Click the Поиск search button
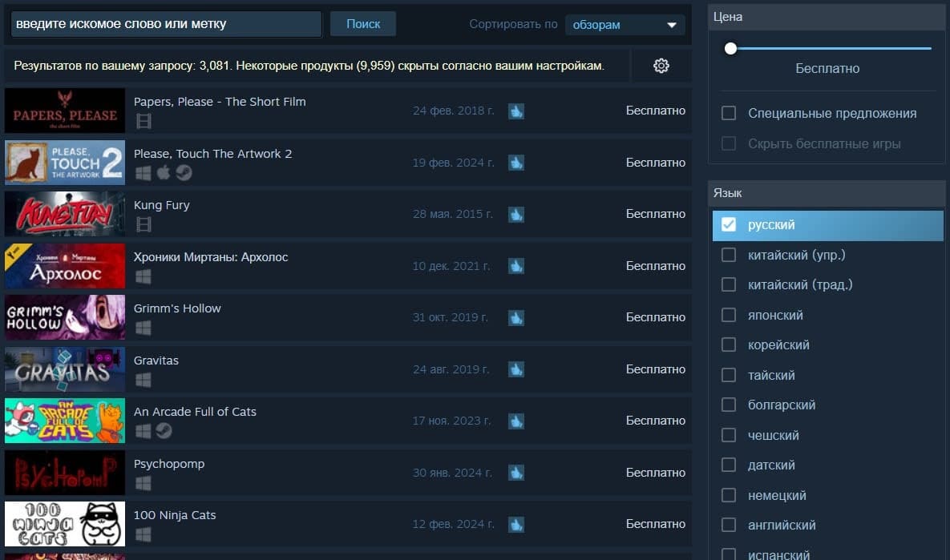Screen dimensions: 950x560 tap(363, 23)
